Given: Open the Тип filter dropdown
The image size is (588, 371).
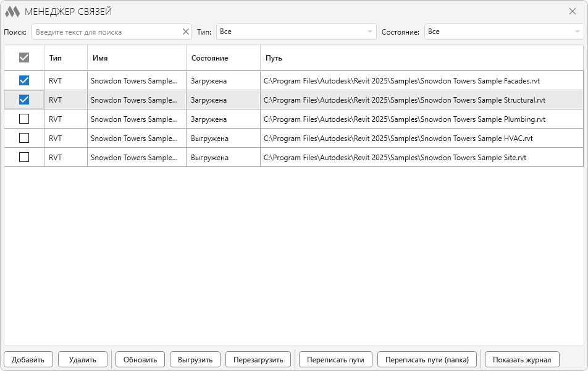Looking at the screenshot, I should 296,32.
